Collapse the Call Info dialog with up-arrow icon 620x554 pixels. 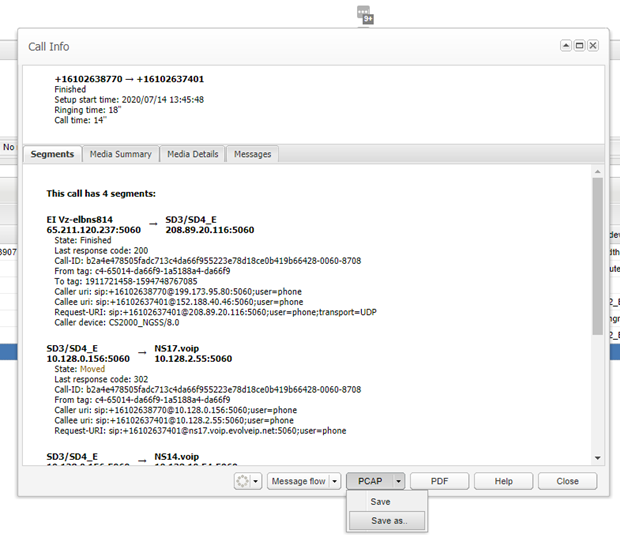tap(566, 46)
